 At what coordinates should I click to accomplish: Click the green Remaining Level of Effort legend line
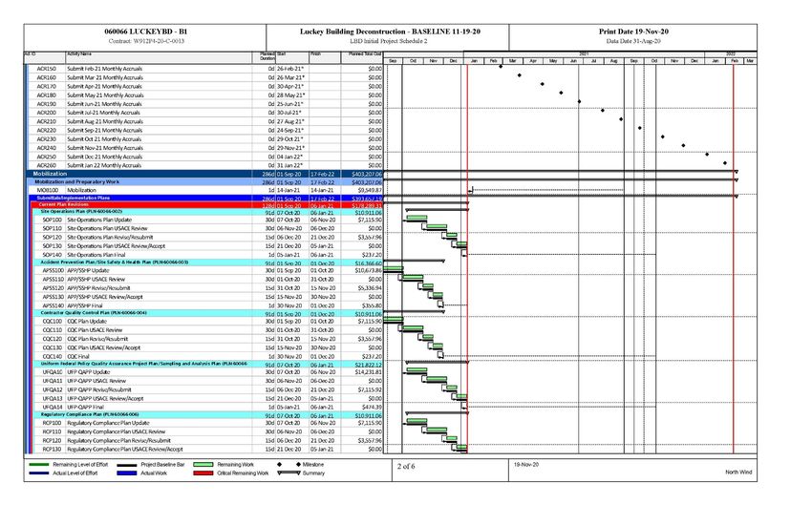click(39, 465)
